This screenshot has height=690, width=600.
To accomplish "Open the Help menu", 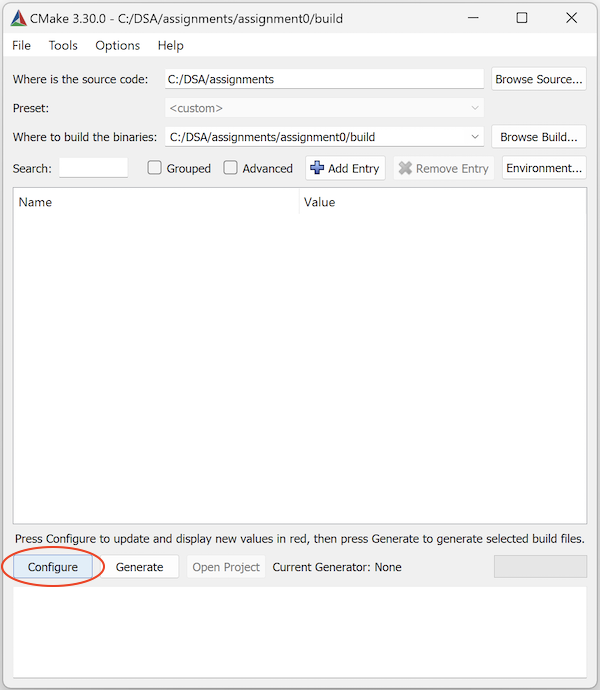I will click(171, 45).
